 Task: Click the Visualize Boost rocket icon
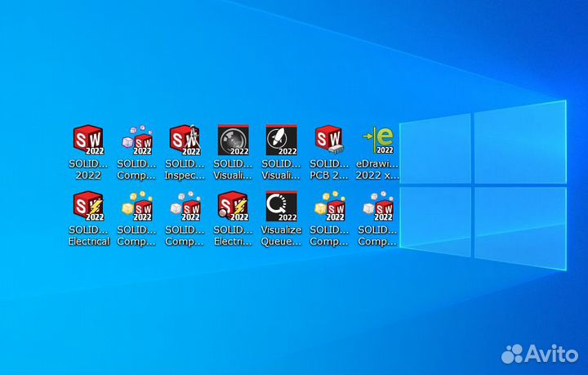point(281,141)
